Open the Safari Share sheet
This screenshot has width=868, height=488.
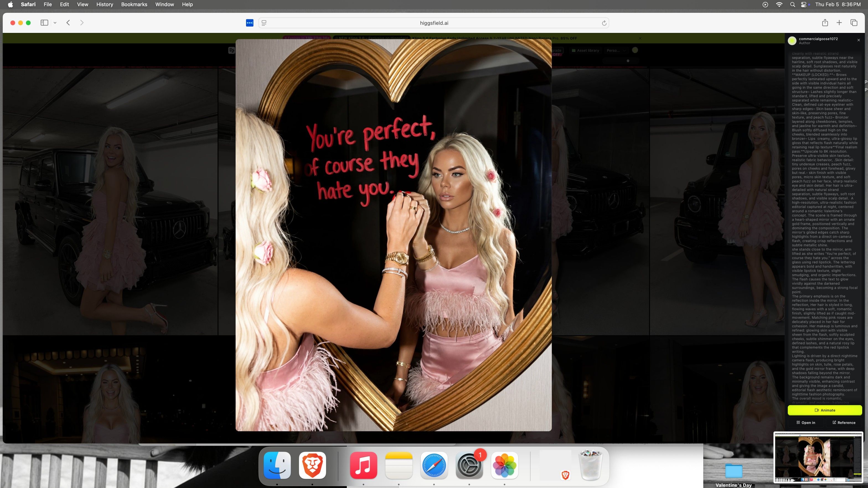tap(825, 23)
